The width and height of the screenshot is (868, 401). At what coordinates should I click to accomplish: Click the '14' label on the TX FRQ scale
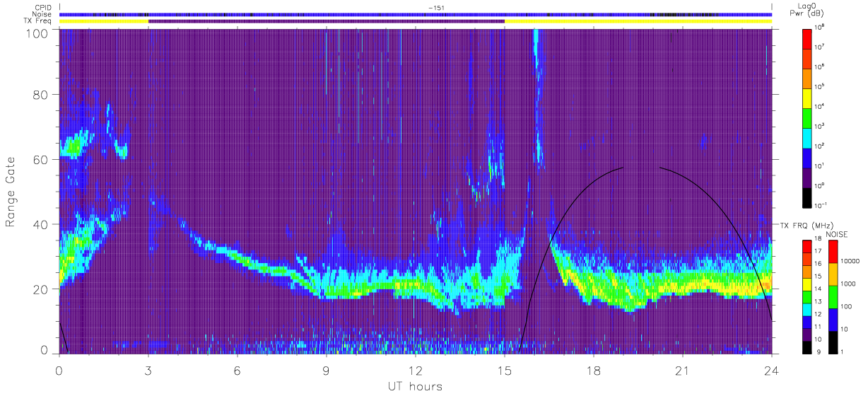[818, 289]
